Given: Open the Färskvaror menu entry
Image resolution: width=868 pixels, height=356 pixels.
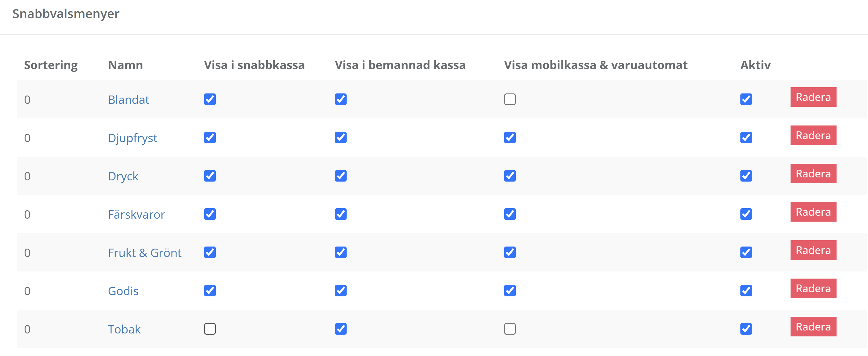Looking at the screenshot, I should [x=136, y=214].
